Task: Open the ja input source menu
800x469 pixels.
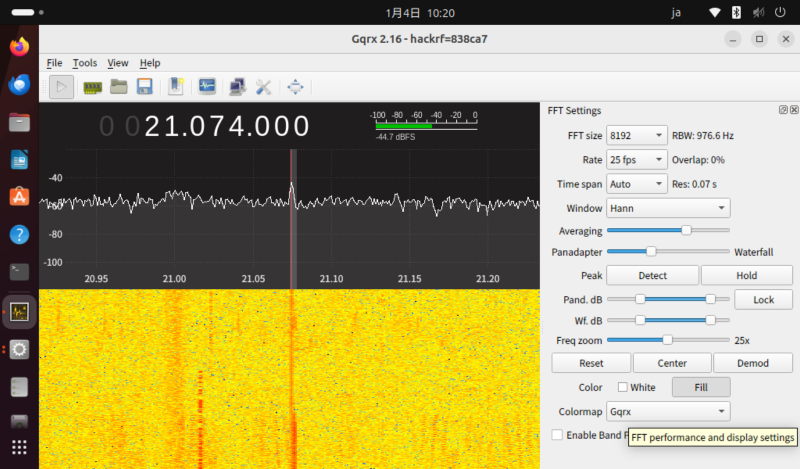Action: (676, 13)
